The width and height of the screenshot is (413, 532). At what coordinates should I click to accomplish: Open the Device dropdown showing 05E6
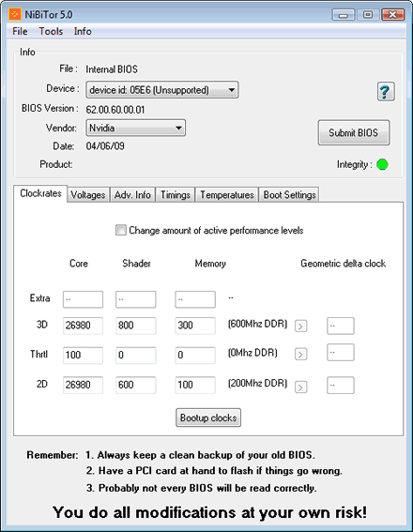pyautogui.click(x=162, y=90)
